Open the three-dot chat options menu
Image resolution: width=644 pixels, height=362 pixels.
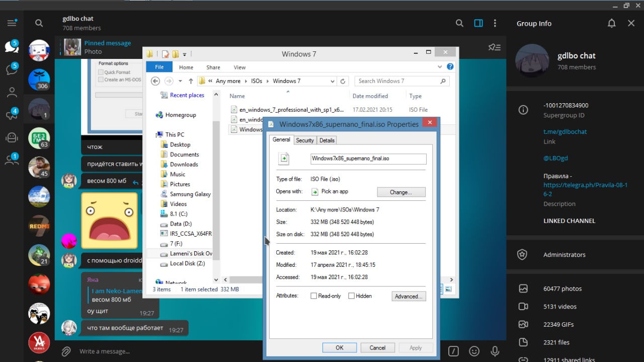pos(495,23)
